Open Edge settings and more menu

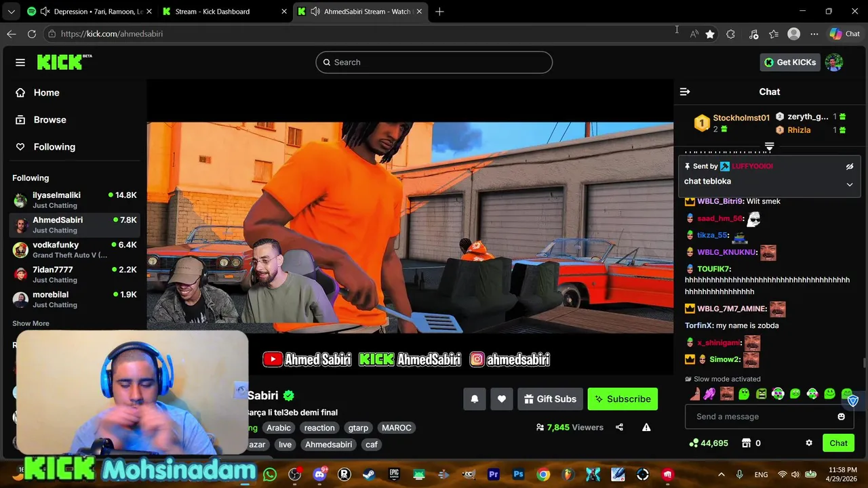(x=814, y=34)
